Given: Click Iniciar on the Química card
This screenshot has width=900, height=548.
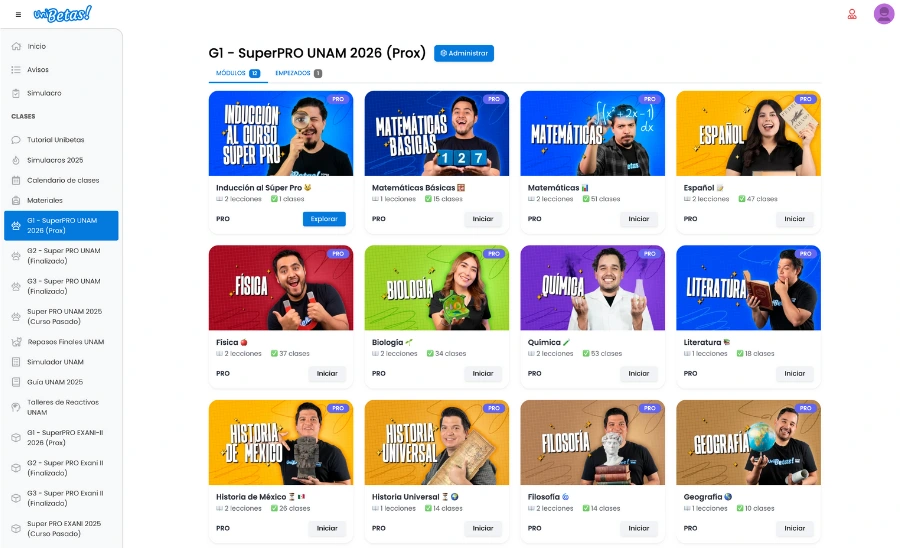Looking at the screenshot, I should pos(638,374).
